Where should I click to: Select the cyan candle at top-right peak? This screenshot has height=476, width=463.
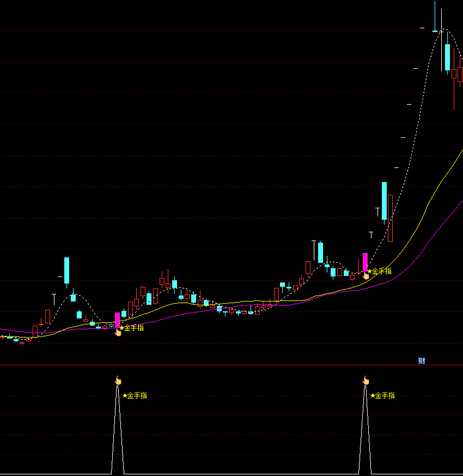click(447, 57)
